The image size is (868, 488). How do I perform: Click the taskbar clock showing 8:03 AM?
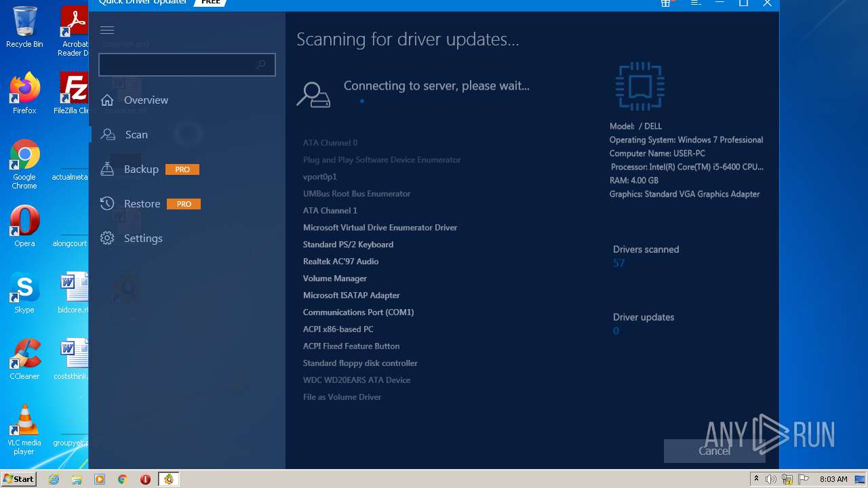point(833,479)
